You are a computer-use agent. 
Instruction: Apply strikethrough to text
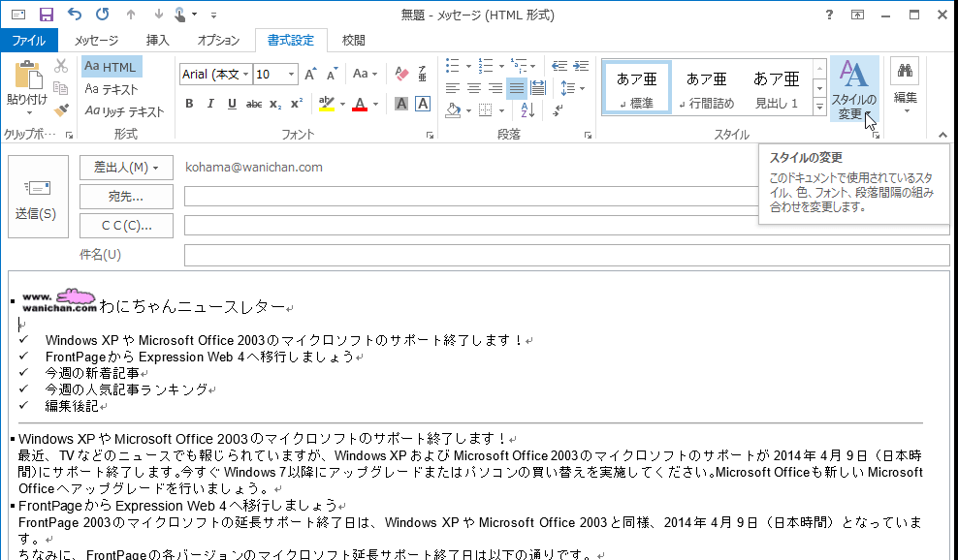point(253,104)
